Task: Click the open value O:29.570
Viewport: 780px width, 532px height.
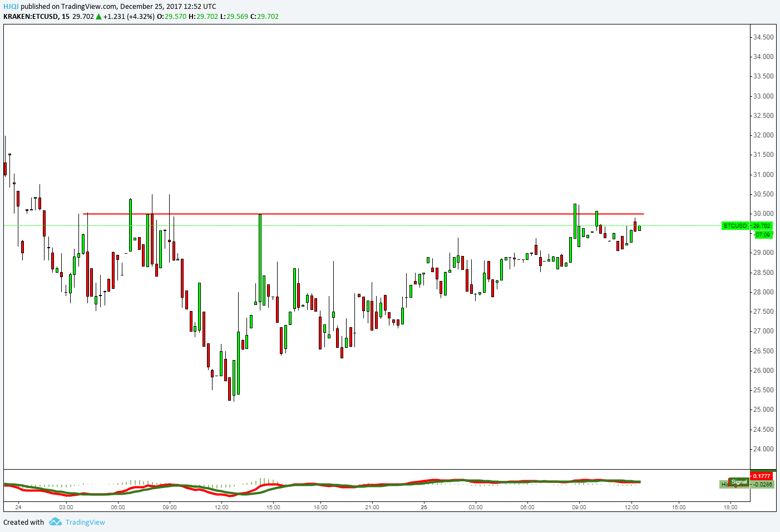Action: 171,17
